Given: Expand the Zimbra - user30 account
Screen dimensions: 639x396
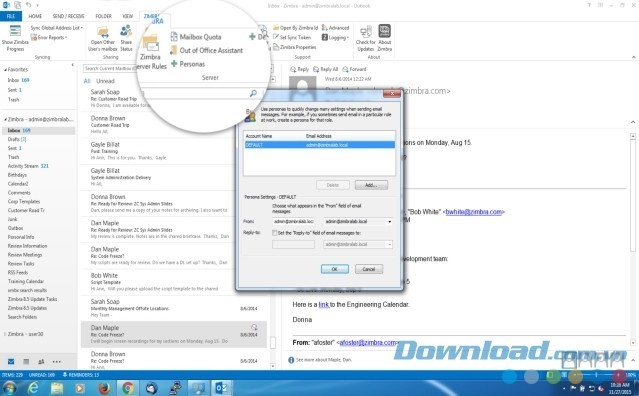Looking at the screenshot, I should 5,334.
